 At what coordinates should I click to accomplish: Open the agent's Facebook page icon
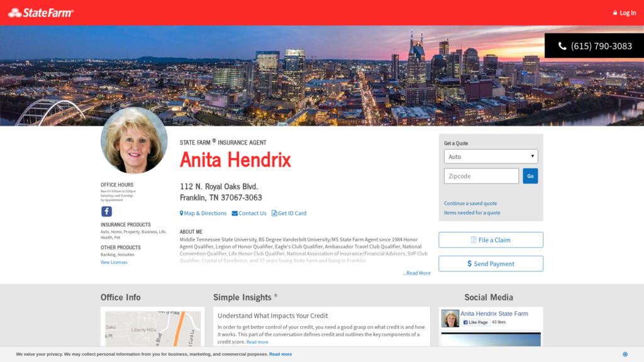[x=106, y=211]
